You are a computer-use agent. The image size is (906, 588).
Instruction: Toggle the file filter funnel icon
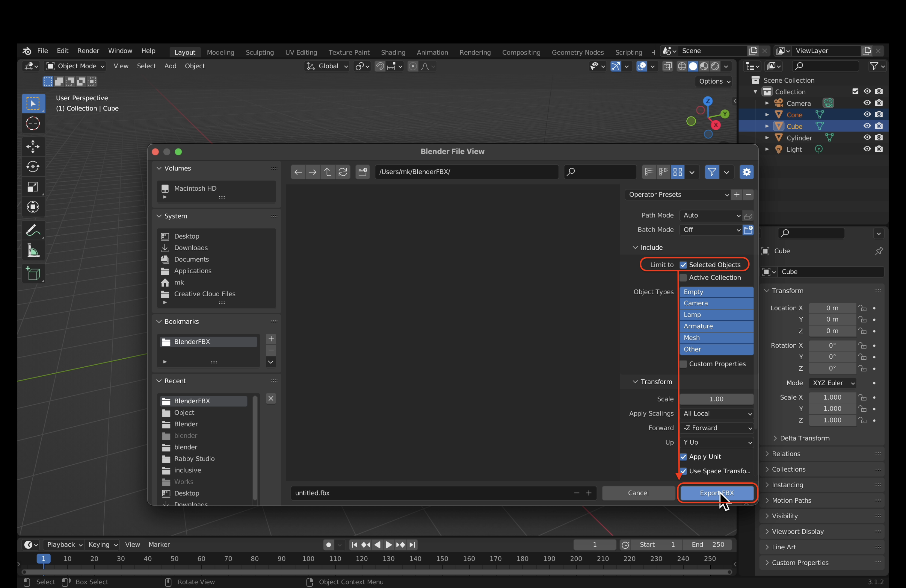(x=712, y=172)
